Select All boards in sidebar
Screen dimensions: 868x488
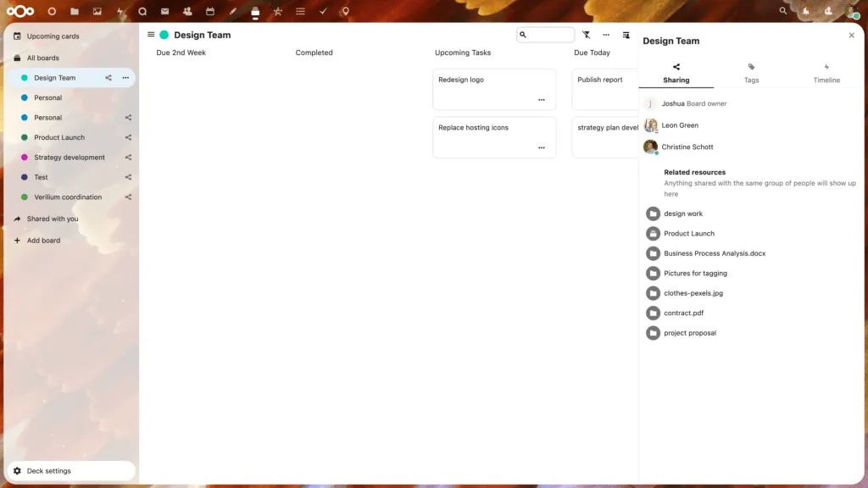coord(72,58)
